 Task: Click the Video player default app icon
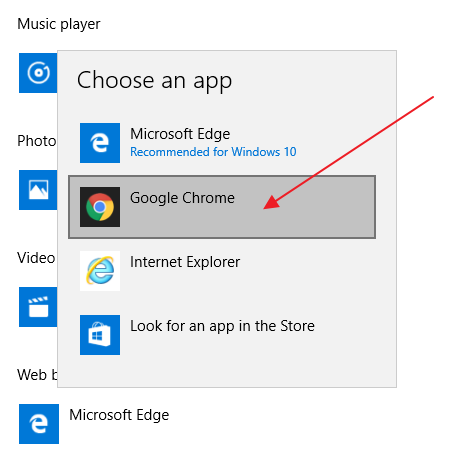pyautogui.click(x=38, y=307)
